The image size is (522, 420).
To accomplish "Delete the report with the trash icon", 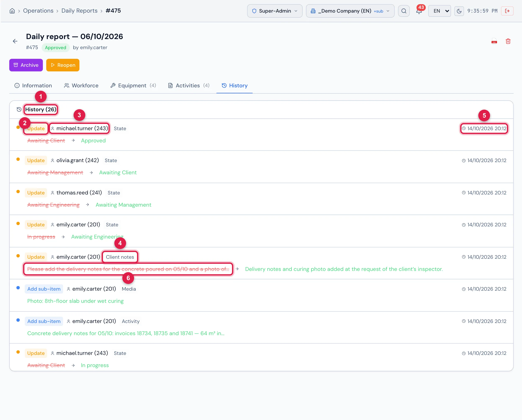I will (508, 41).
